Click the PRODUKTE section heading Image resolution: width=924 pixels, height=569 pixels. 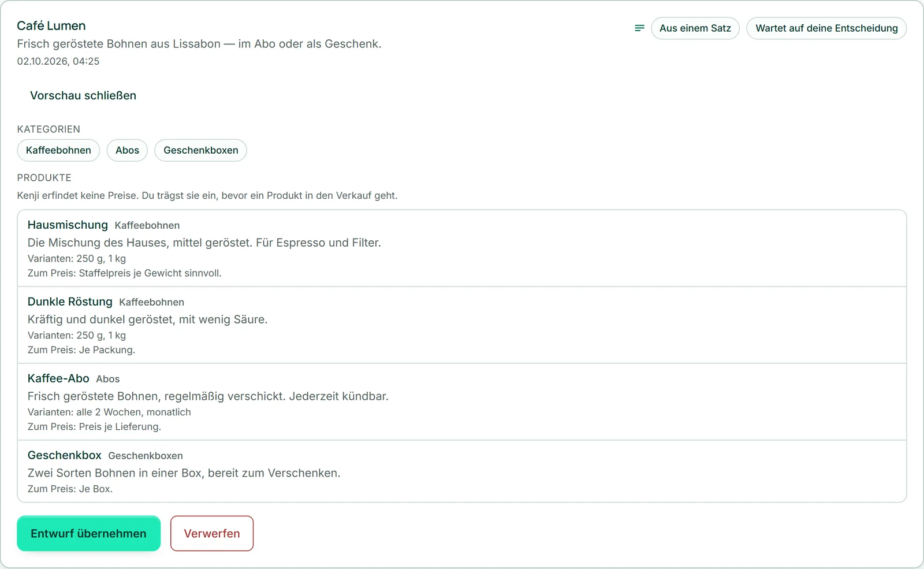[44, 178]
